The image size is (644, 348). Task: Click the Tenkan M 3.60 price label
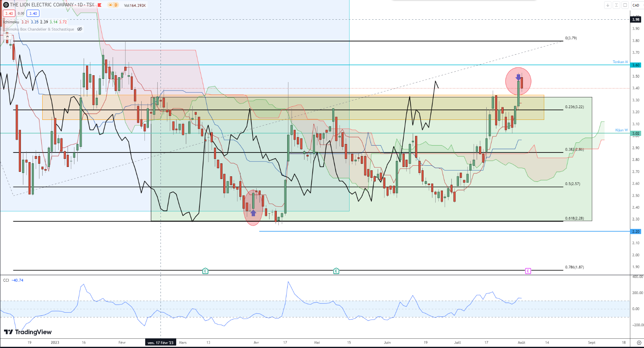tap(636, 65)
